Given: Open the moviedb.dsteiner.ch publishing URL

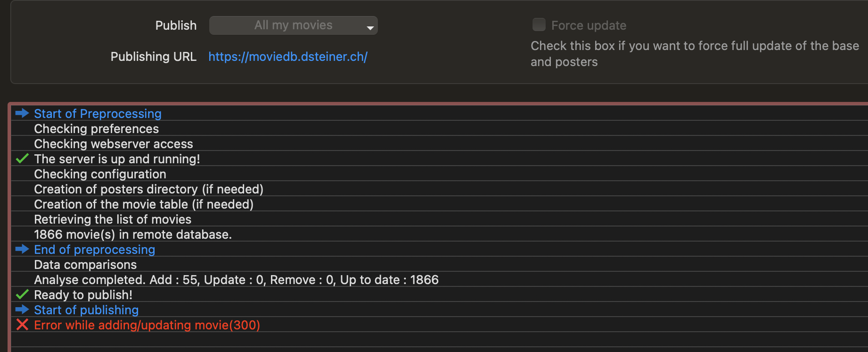Looking at the screenshot, I should (287, 57).
